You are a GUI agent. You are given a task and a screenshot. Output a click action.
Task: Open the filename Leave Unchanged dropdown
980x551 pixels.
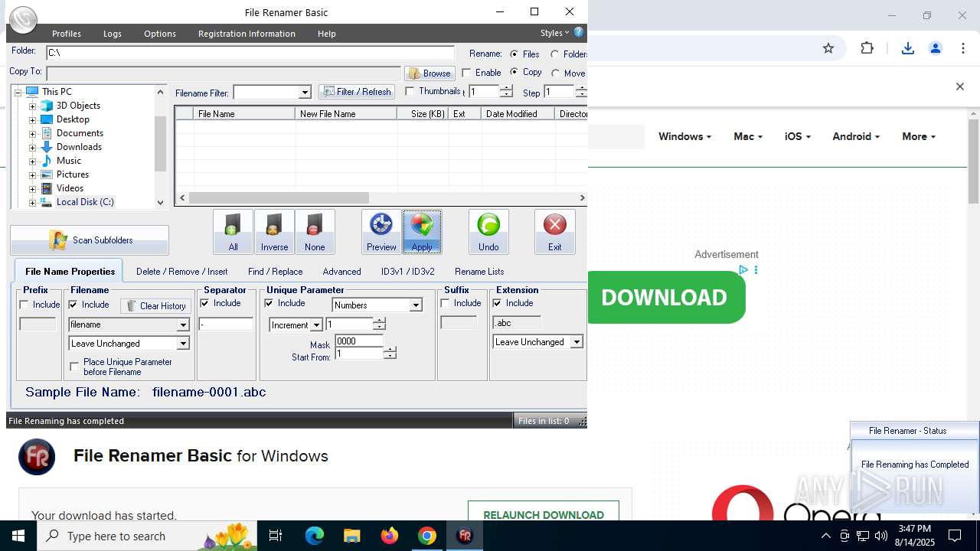pos(183,344)
